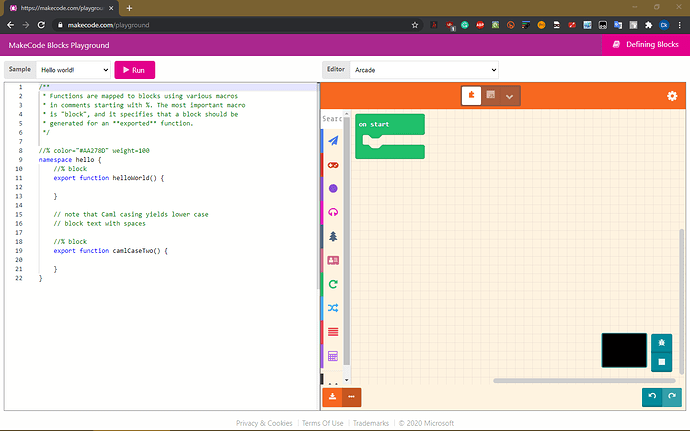The height and width of the screenshot is (431, 690).
Task: Go back in browser history
Action: click(x=11, y=25)
